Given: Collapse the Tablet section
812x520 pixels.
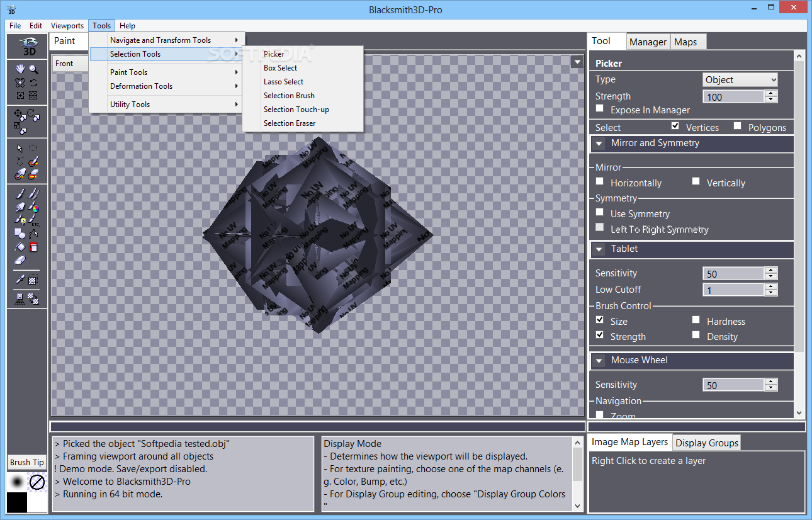Looking at the screenshot, I should tap(599, 249).
